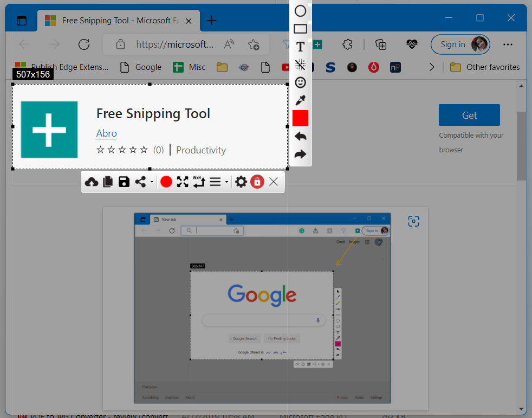Undo the last annotation
532x418 pixels.
[300, 136]
